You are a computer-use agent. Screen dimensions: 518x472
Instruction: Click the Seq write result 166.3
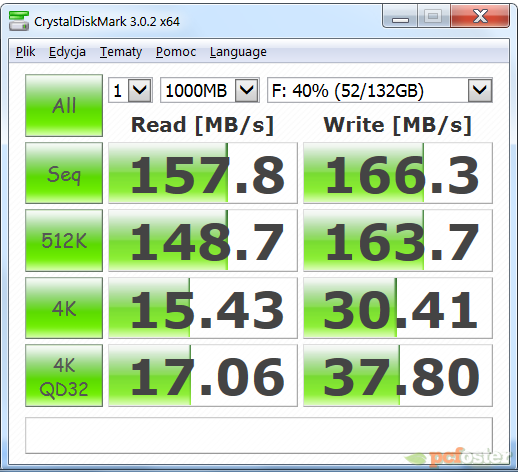398,173
